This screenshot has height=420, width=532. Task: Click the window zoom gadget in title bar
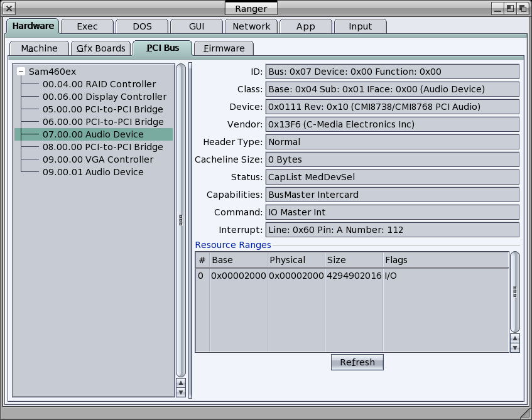(x=509, y=9)
